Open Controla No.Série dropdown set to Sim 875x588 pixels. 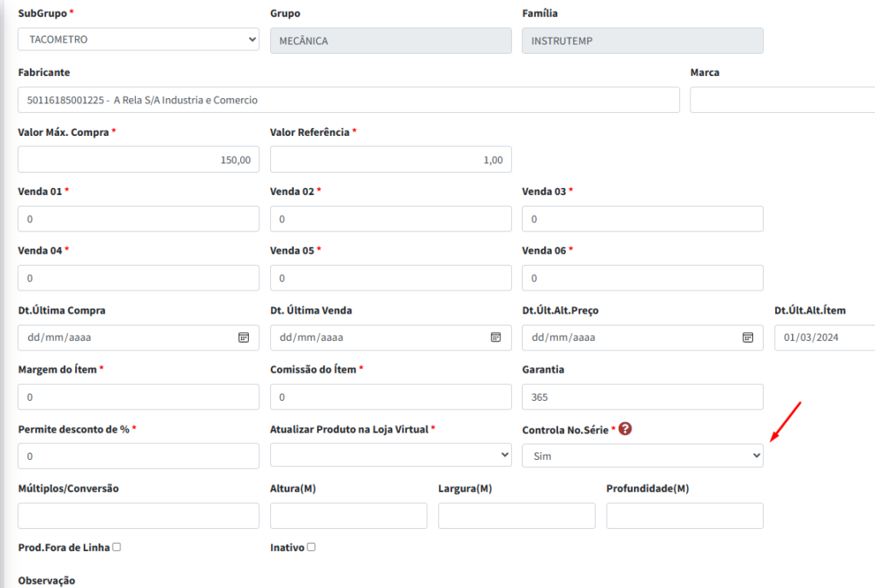point(643,456)
